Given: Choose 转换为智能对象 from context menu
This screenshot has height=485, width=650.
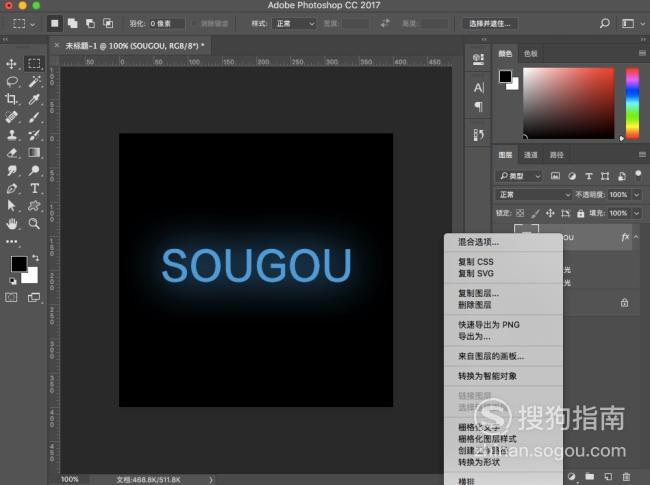Looking at the screenshot, I should coord(503,376).
